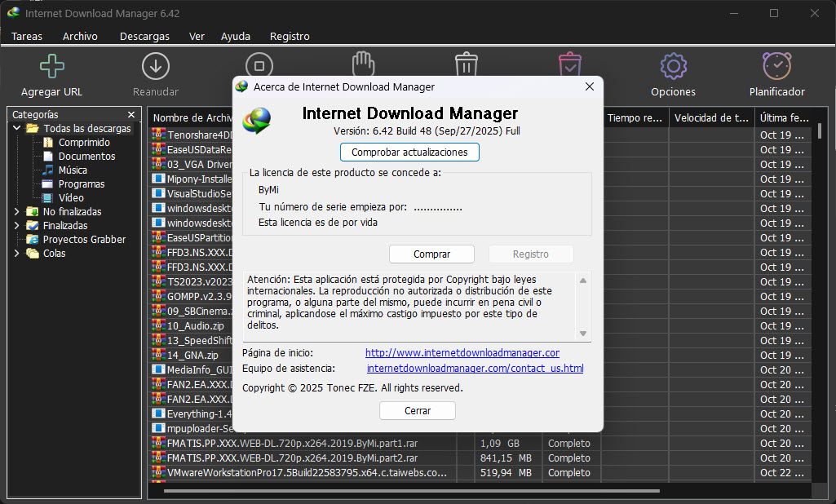The image size is (836, 504).
Task: Expand the Colas node
Action: [x=16, y=254]
